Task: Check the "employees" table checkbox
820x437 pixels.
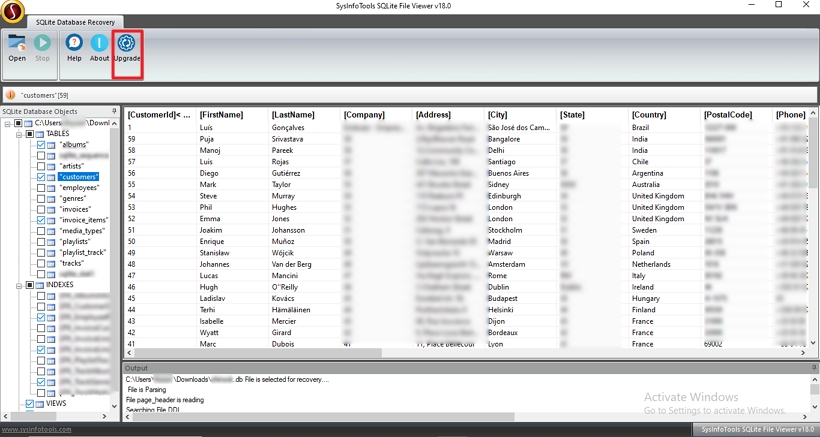Action: (41, 188)
